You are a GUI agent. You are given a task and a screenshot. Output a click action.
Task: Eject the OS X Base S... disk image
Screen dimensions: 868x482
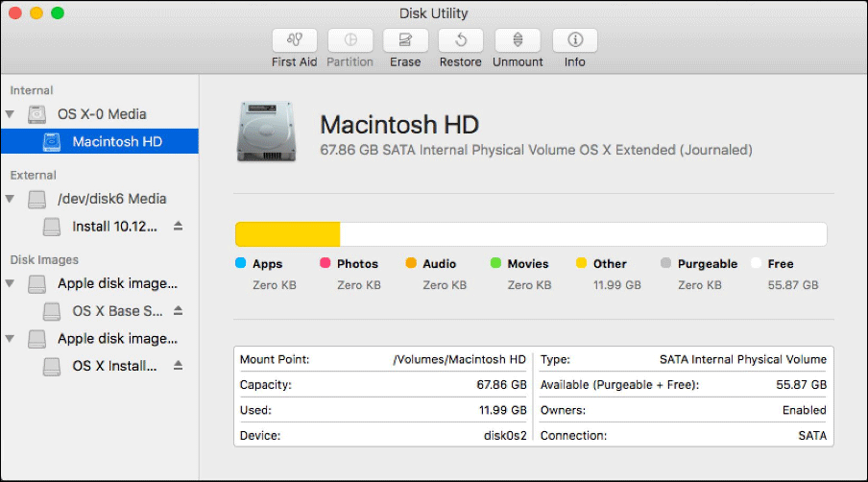point(178,311)
